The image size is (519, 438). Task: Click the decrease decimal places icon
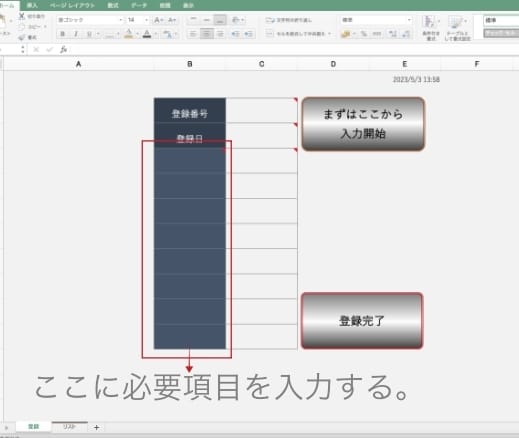pos(406,34)
